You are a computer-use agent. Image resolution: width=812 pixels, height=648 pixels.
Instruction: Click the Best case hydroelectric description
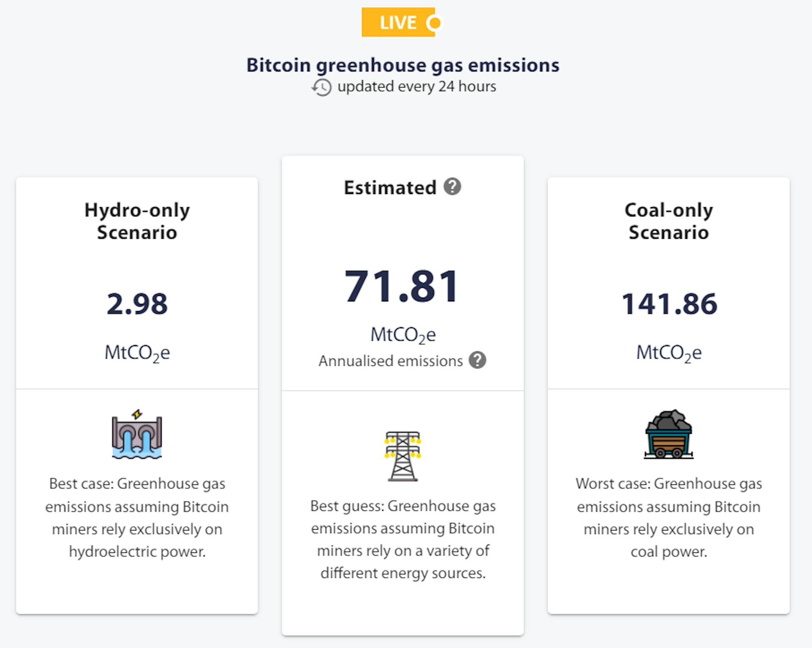pyautogui.click(x=137, y=517)
